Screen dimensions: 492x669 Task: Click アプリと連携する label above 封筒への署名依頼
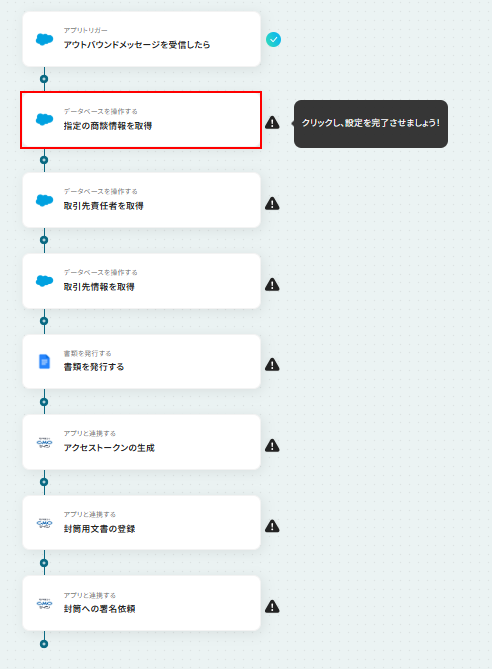point(90,595)
